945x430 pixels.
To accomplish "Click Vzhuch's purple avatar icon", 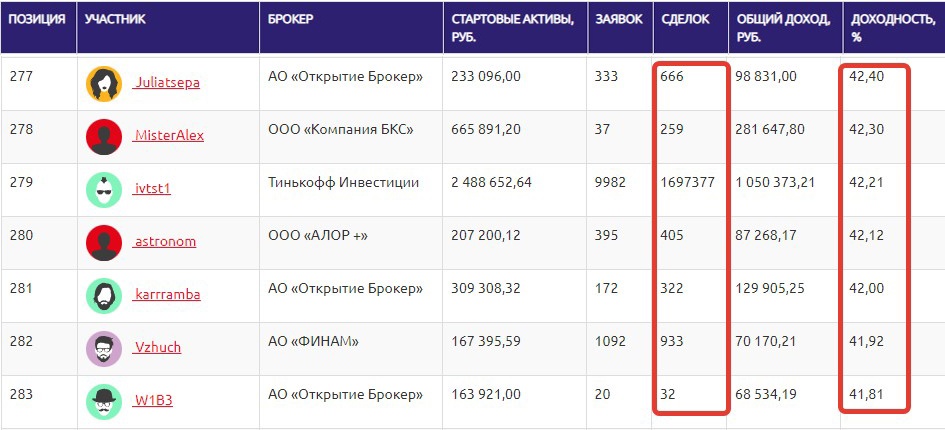I will pyautogui.click(x=104, y=348).
